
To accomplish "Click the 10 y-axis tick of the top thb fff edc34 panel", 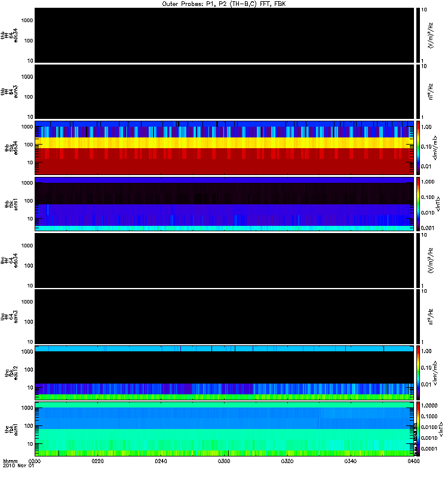I will [x=30, y=61].
